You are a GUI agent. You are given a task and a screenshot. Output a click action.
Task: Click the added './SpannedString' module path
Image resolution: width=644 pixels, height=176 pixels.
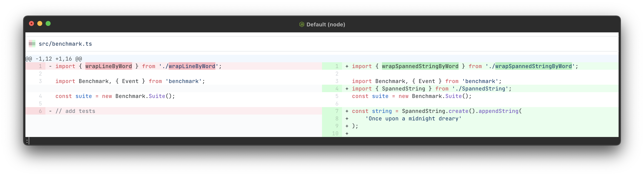point(482,89)
